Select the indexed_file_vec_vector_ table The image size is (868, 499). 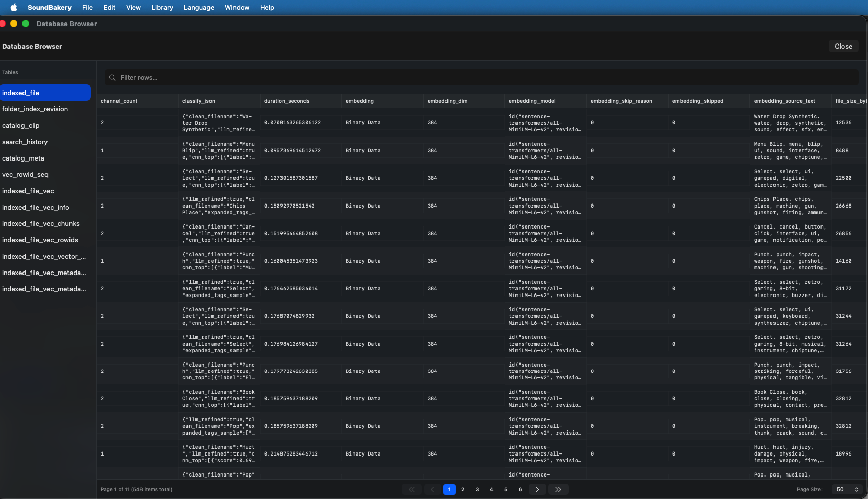coord(45,256)
